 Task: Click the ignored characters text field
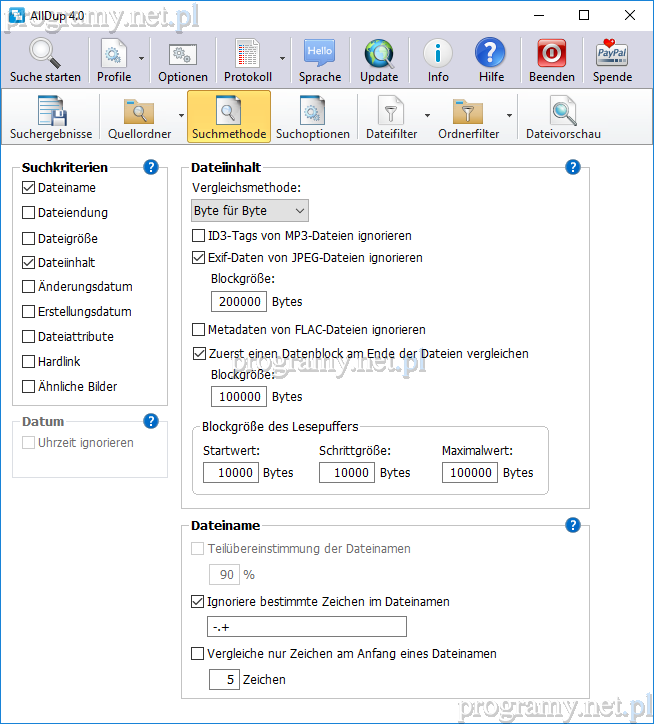point(306,627)
